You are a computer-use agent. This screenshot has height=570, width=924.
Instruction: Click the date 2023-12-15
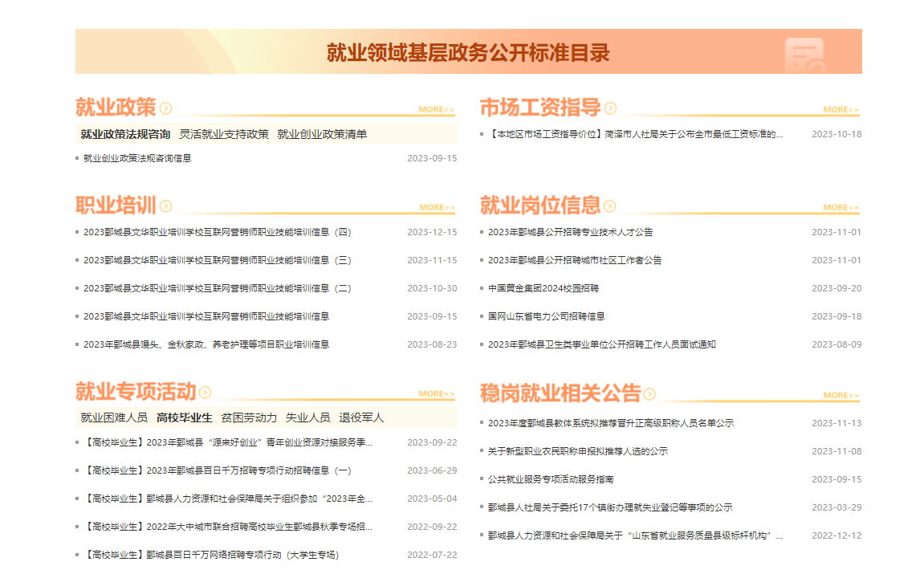pos(432,232)
